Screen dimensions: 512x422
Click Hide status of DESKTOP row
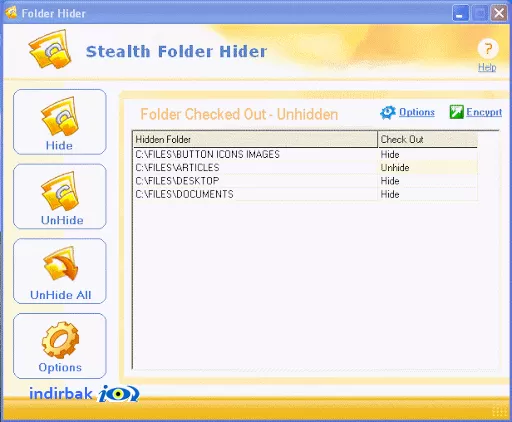390,181
